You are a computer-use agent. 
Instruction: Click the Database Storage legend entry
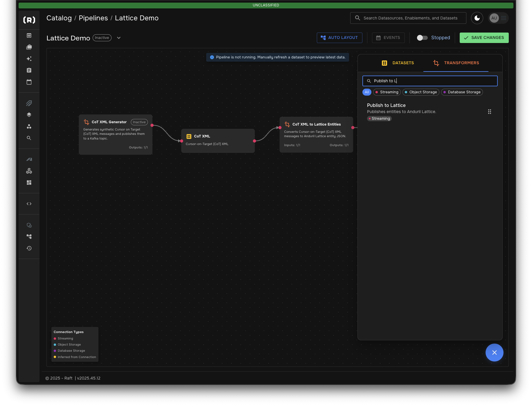(x=69, y=351)
